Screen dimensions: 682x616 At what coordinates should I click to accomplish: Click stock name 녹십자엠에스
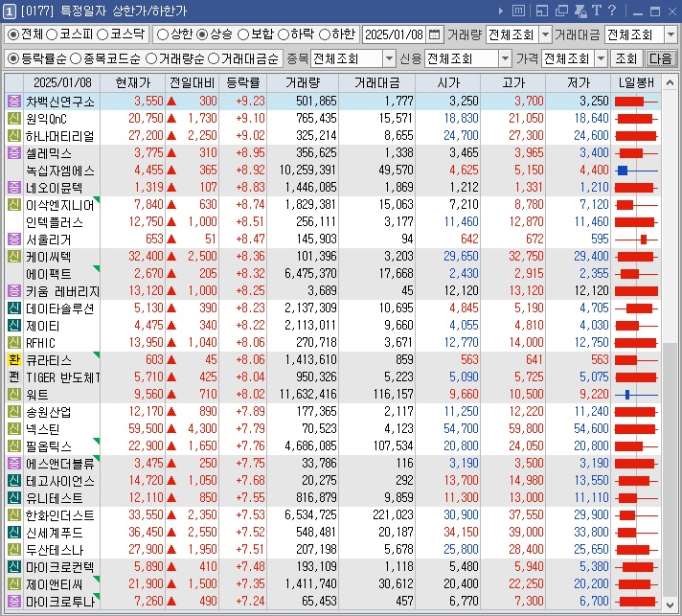[60, 171]
